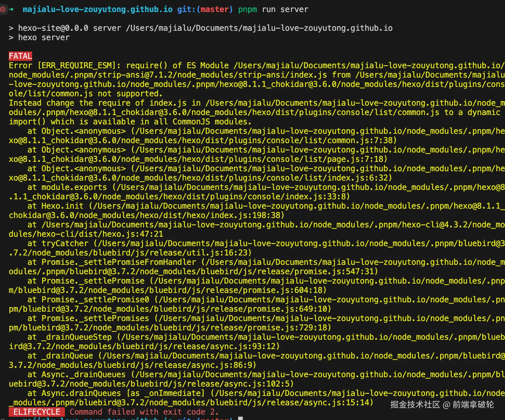The image size is (505, 420).
Task: Click the "promise.js:547:31)" stack location
Action: tap(336, 272)
